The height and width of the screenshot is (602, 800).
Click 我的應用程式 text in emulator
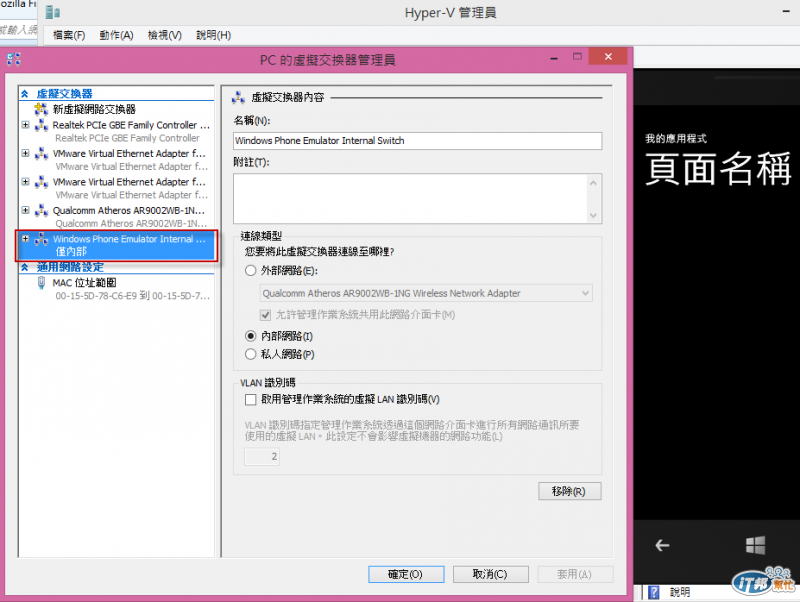click(x=676, y=138)
